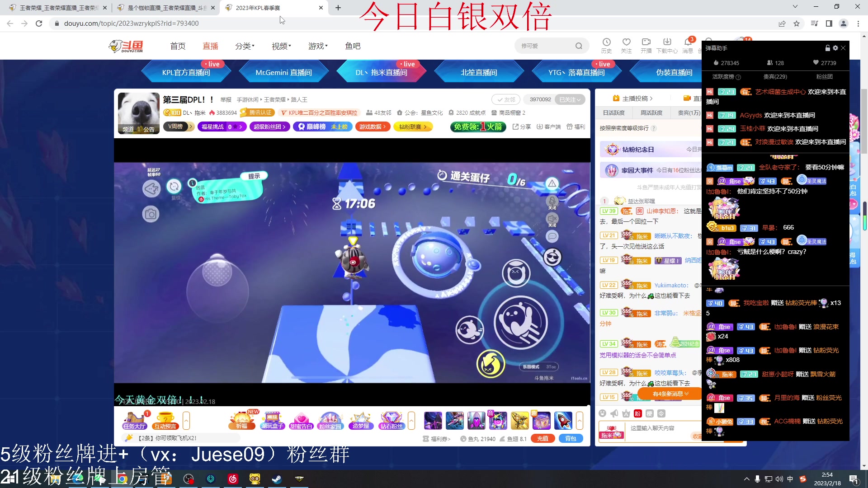Screen dimensions: 868x488
Task: Click the search magnifier icon
Action: [x=579, y=46]
